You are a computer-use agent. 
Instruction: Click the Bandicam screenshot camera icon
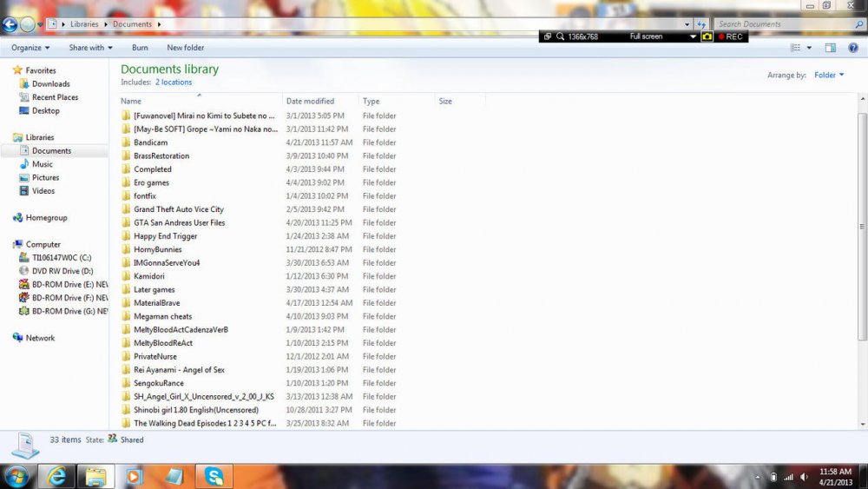pyautogui.click(x=707, y=36)
